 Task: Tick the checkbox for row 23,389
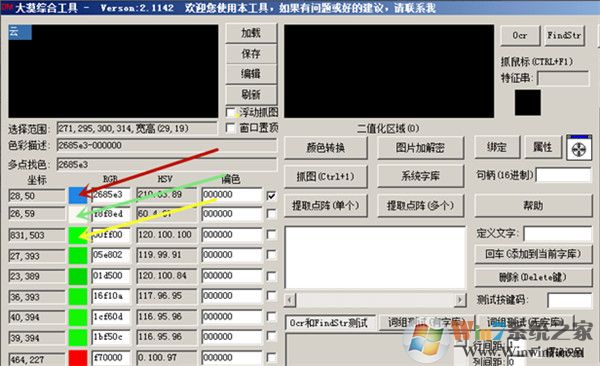point(271,276)
